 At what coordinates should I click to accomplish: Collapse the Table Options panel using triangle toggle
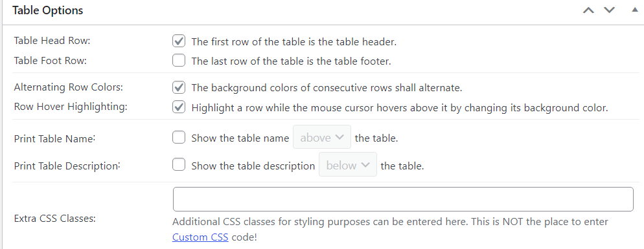(634, 10)
